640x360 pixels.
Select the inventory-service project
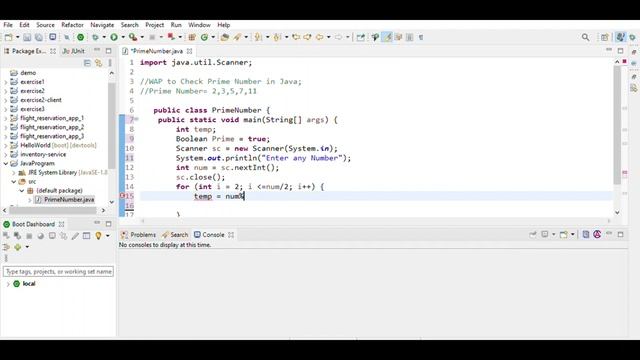43,154
